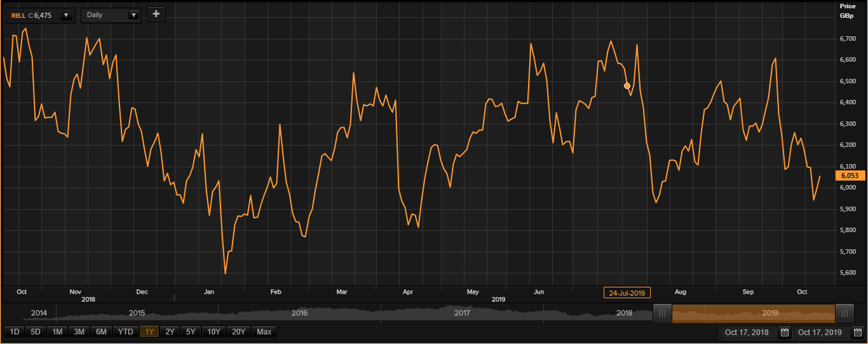Open the RB.L symbol dropdown arrow
The width and height of the screenshot is (868, 344).
66,15
